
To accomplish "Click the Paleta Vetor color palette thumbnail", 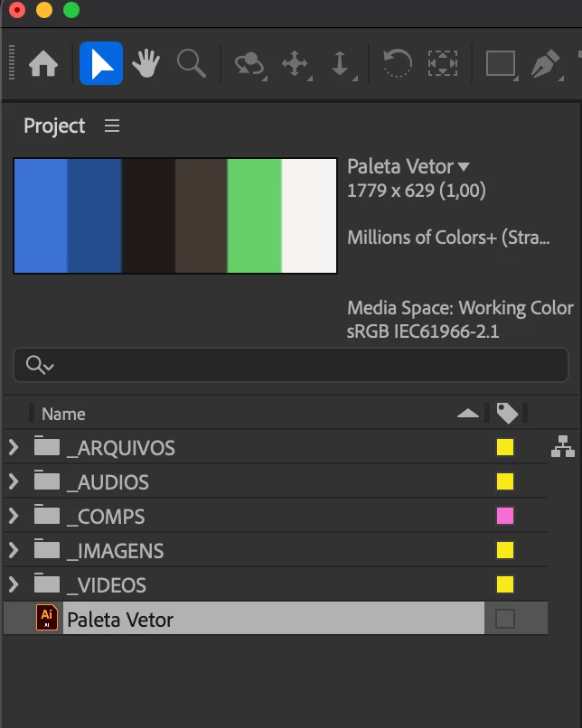I will (x=175, y=216).
